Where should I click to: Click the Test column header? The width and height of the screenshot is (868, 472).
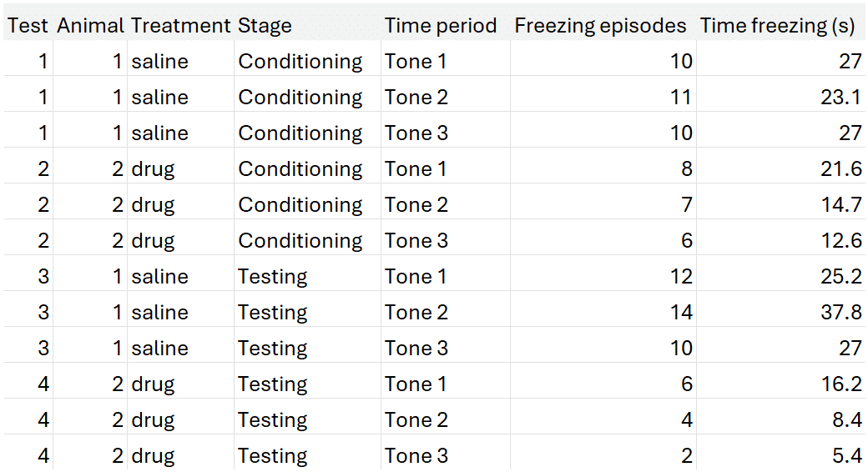click(x=28, y=26)
